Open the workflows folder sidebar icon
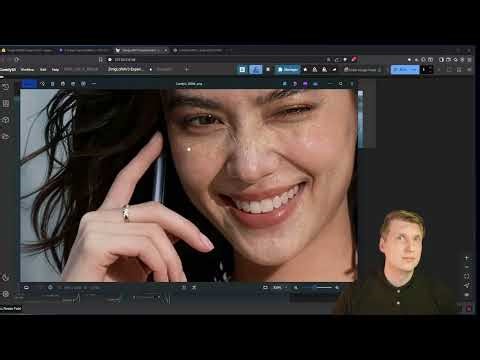The width and height of the screenshot is (480, 360). click(x=6, y=136)
